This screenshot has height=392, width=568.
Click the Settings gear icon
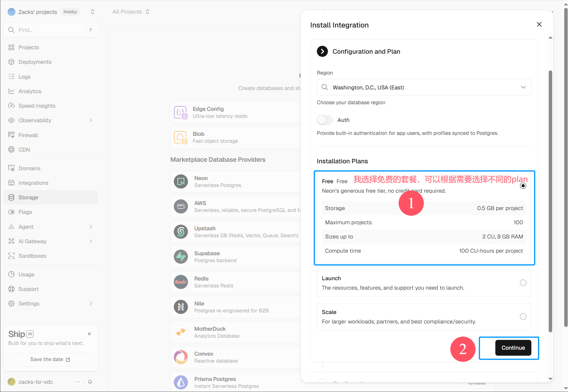[11, 304]
